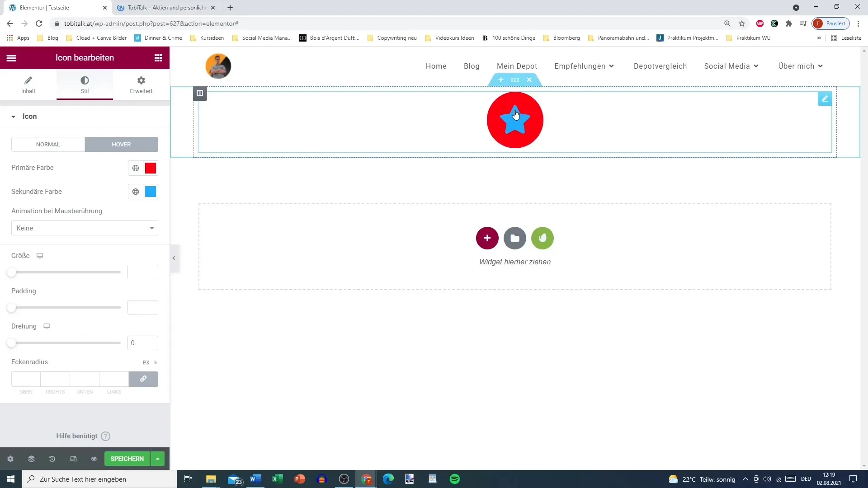Click responsive device icon next to Größe
This screenshot has width=868, height=488.
40,256
